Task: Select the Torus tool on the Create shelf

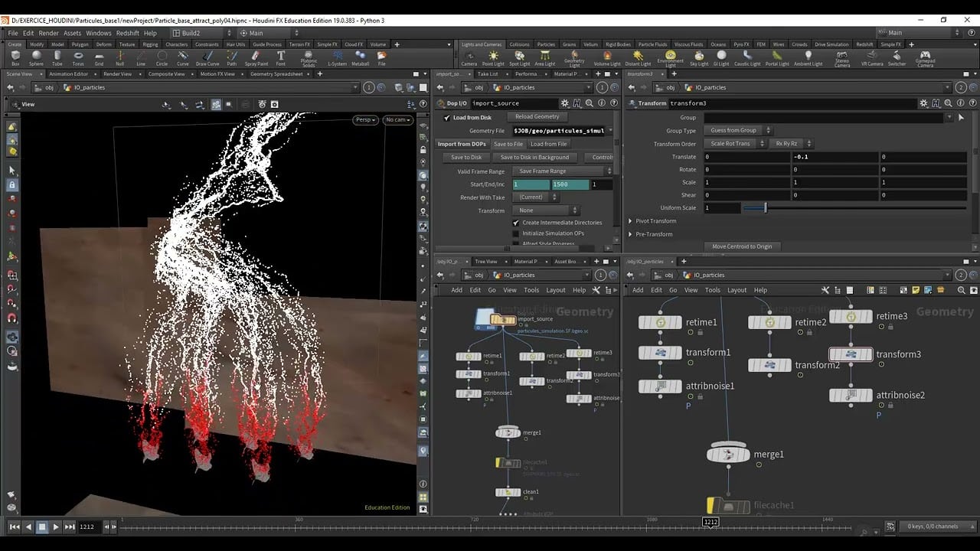Action: pyautogui.click(x=78, y=57)
